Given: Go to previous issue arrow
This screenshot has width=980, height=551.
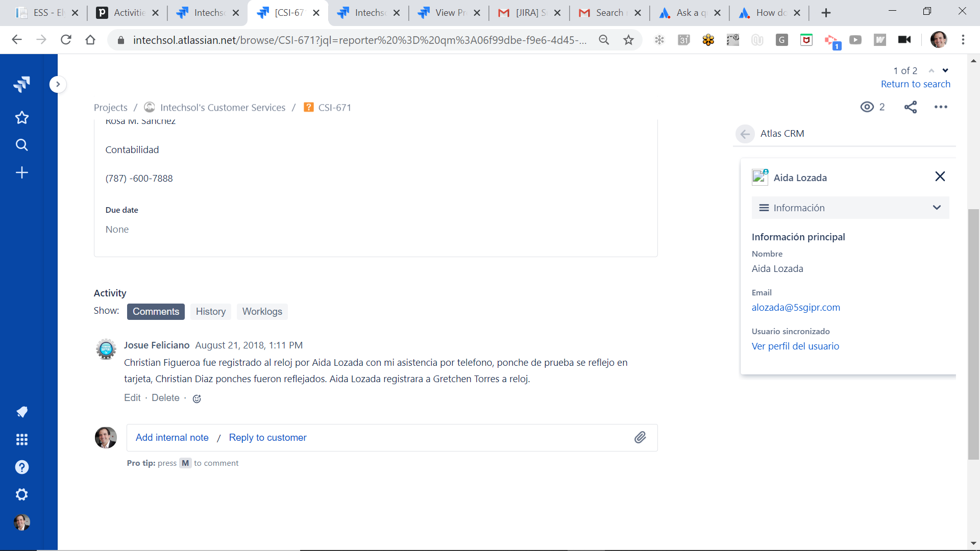Looking at the screenshot, I should pos(931,71).
